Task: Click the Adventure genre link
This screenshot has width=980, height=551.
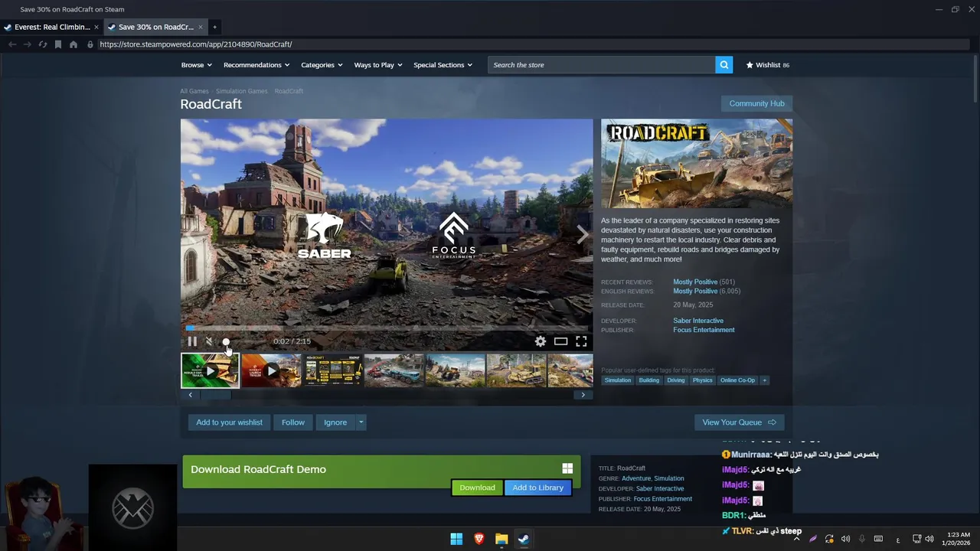Action: [636, 478]
